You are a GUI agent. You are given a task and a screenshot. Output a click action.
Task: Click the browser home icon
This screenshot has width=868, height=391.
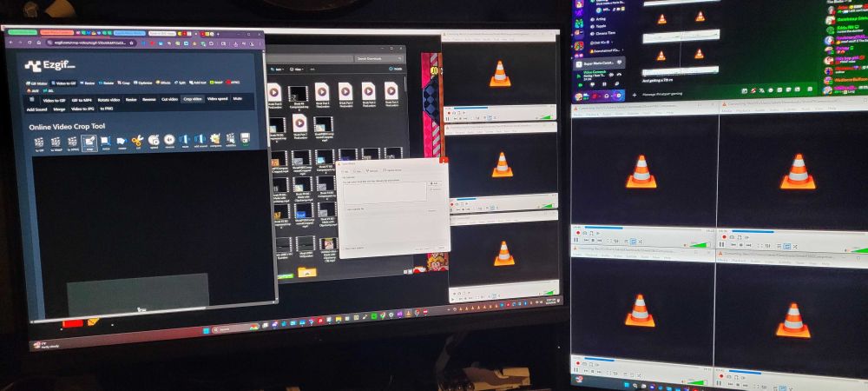click(x=39, y=42)
